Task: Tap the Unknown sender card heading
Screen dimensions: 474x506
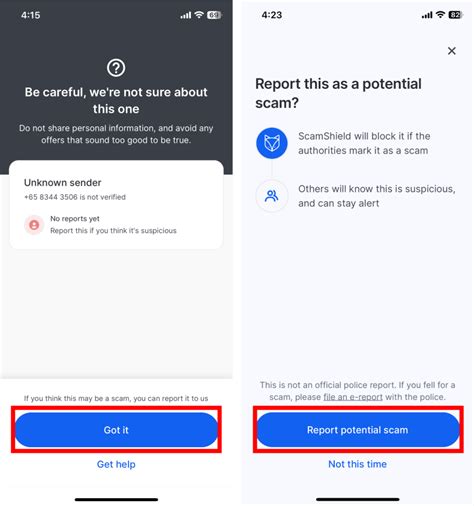Action: (x=63, y=183)
